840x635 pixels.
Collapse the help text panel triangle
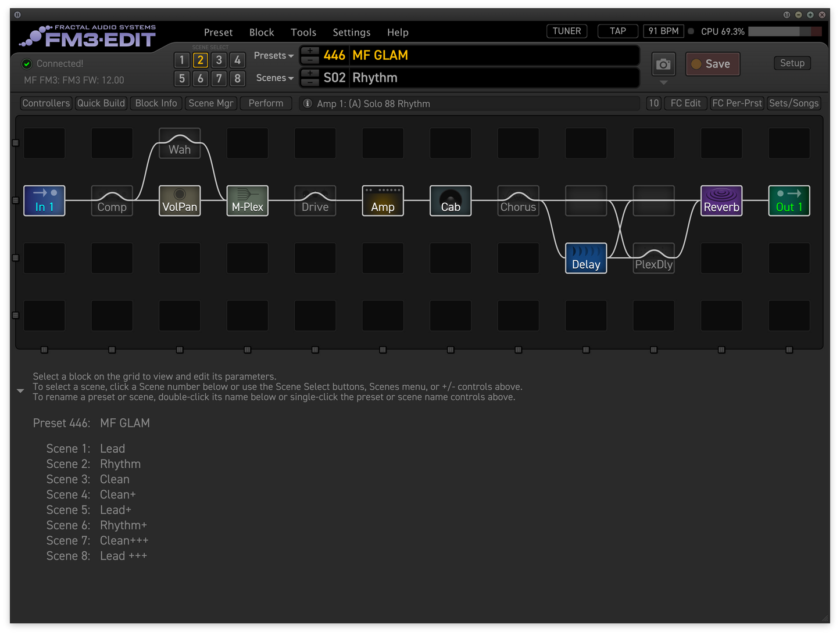pos(20,391)
